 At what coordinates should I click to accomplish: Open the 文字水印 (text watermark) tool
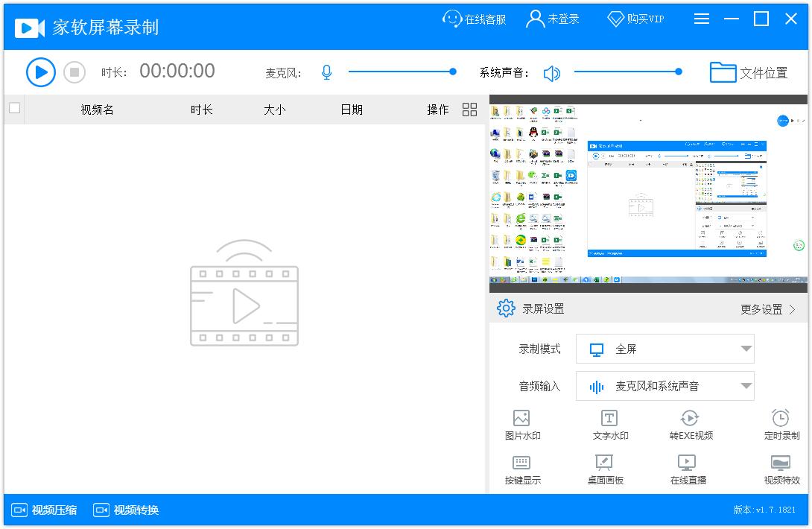tap(609, 425)
